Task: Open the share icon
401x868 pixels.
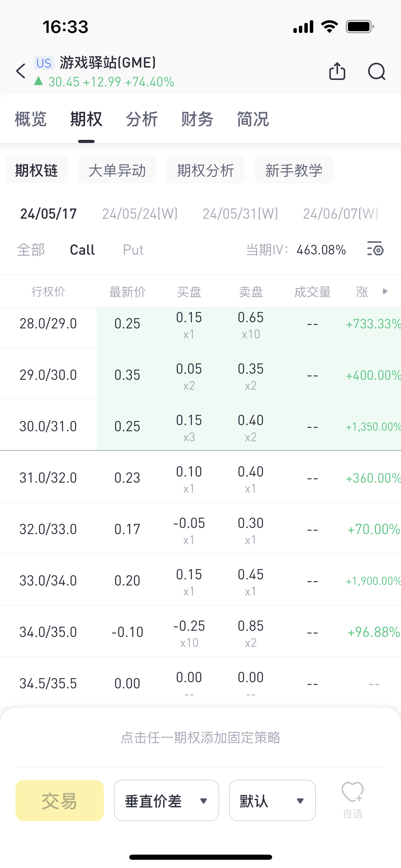Action: click(x=337, y=71)
